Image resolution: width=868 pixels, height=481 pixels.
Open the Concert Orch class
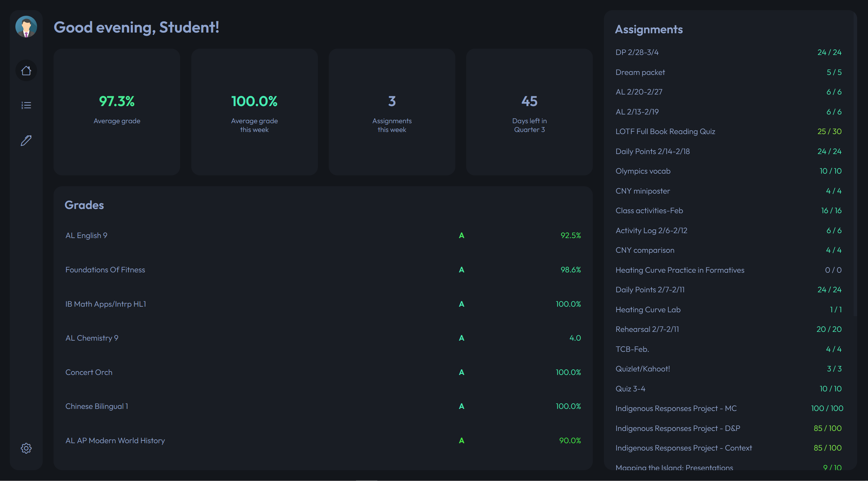tap(323, 372)
